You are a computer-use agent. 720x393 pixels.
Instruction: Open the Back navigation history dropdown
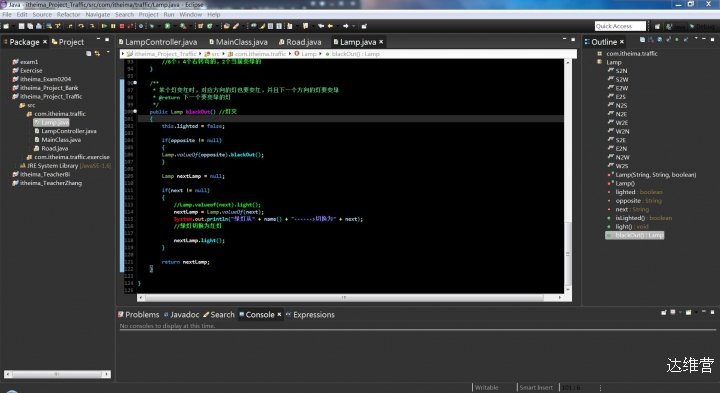pos(337,26)
